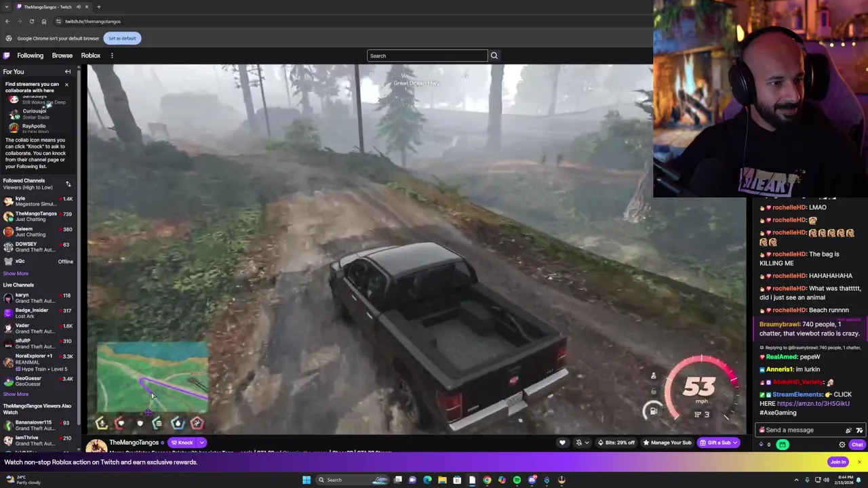
Task: Click Join In on the Roblox banner
Action: [838, 462]
